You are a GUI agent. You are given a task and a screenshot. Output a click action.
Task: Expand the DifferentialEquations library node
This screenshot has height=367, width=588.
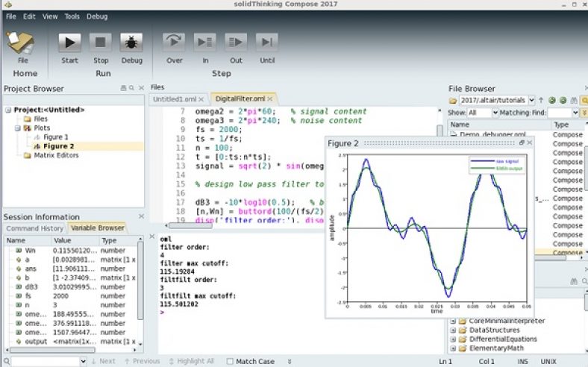click(x=452, y=338)
